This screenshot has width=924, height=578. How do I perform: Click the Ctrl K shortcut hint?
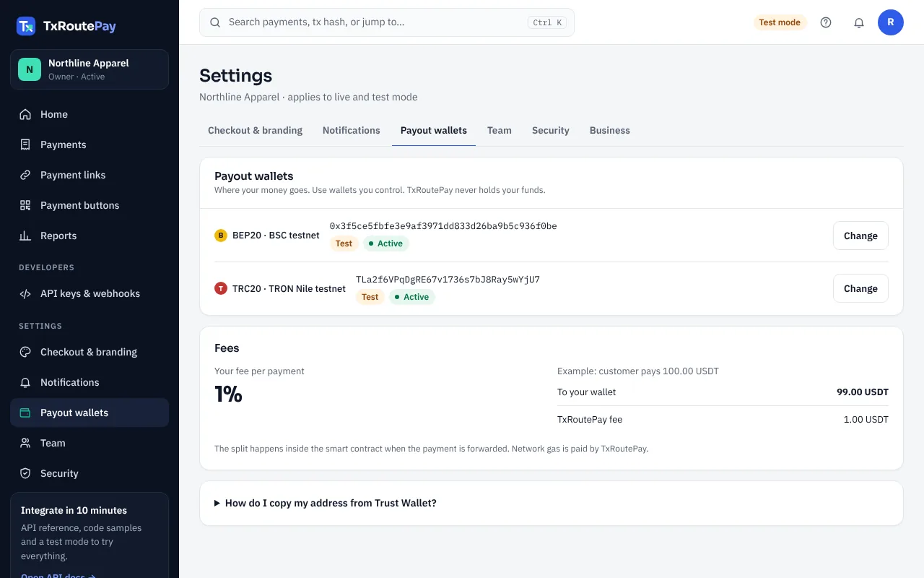(x=547, y=22)
